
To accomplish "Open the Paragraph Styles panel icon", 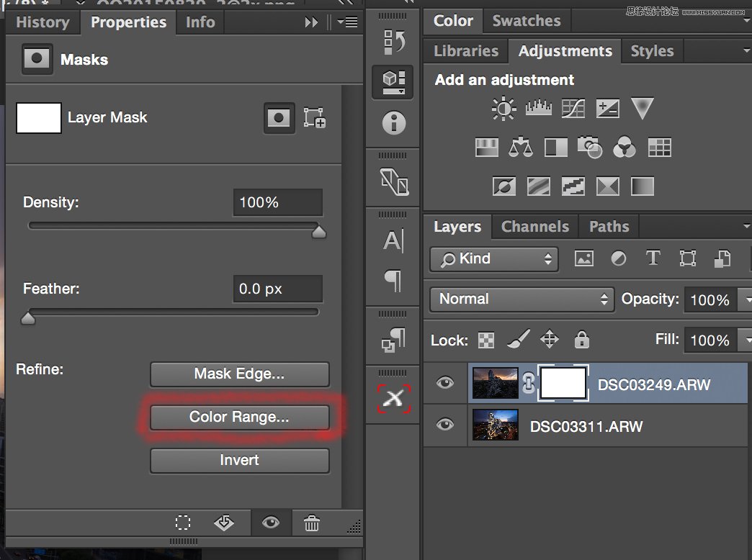I will click(393, 340).
